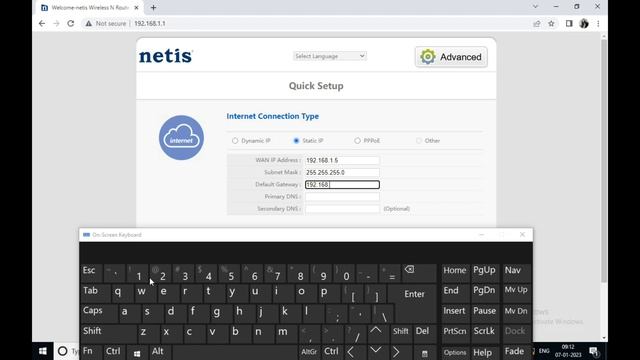Close the On-Screen Keyboard window

[522, 235]
